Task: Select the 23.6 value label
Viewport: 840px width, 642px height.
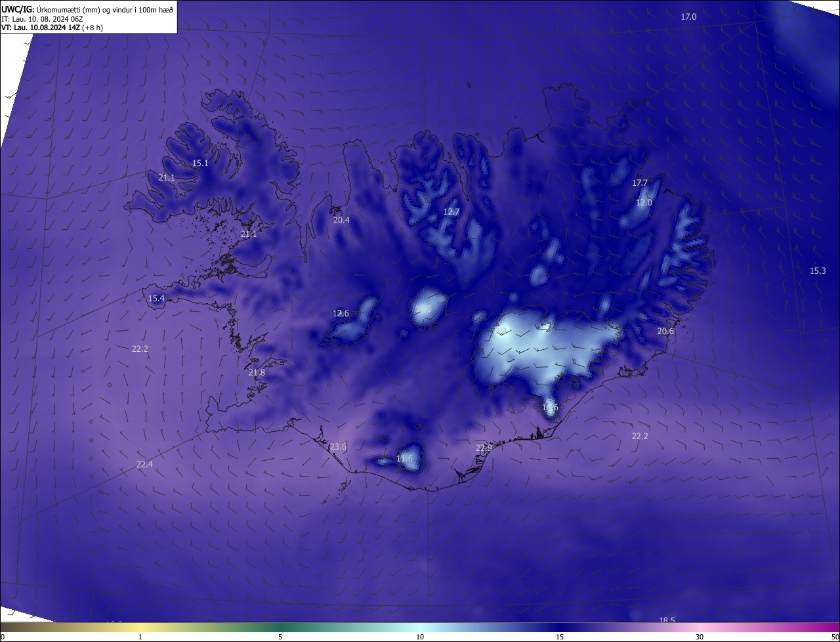Action: click(x=338, y=446)
